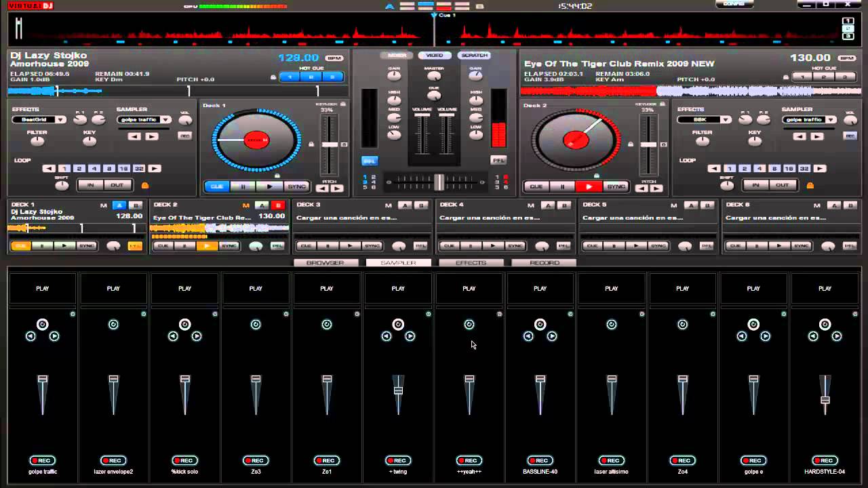Screen dimensions: 868x488
Task: Toggle the right channel PFL button in mixer
Action: (x=498, y=161)
